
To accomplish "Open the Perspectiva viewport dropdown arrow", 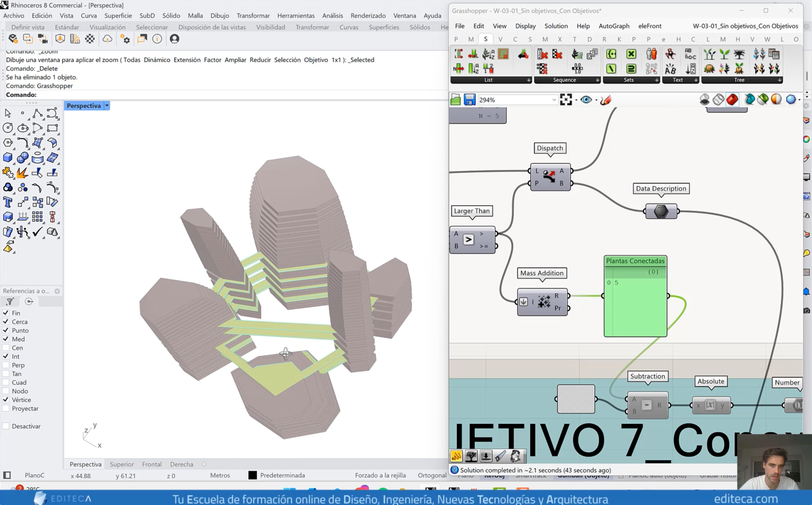I will [107, 105].
